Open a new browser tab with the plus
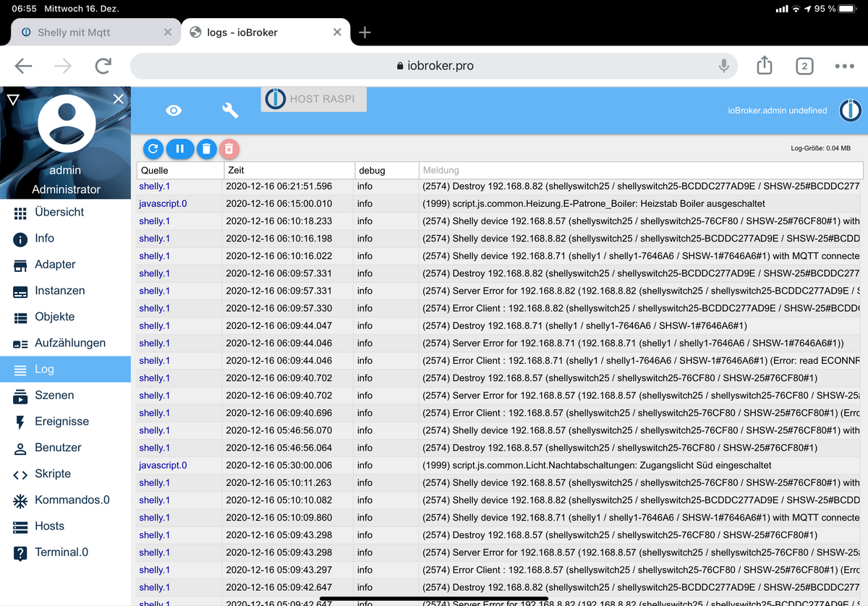Viewport: 868px width, 606px height. click(x=365, y=33)
